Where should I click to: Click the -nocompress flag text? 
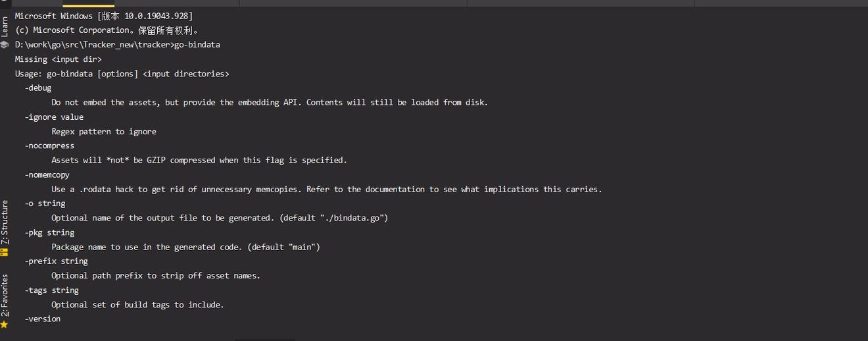49,145
